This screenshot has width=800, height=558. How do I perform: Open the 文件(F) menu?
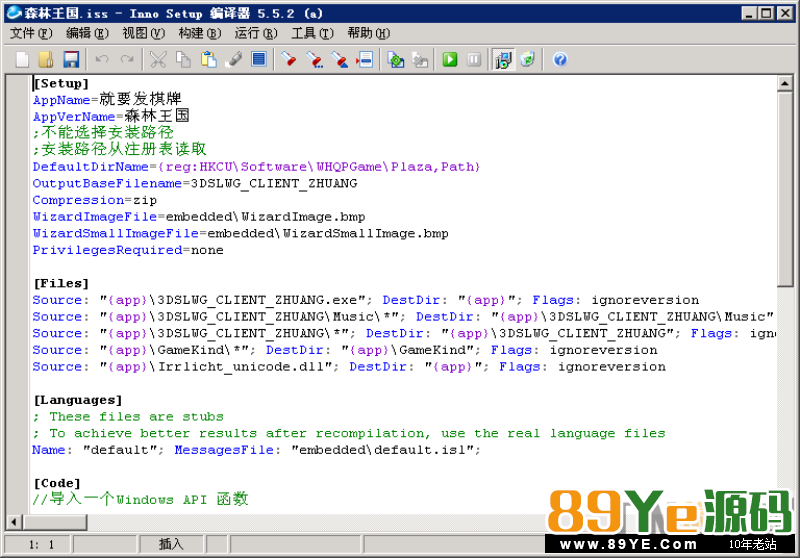tap(31, 33)
